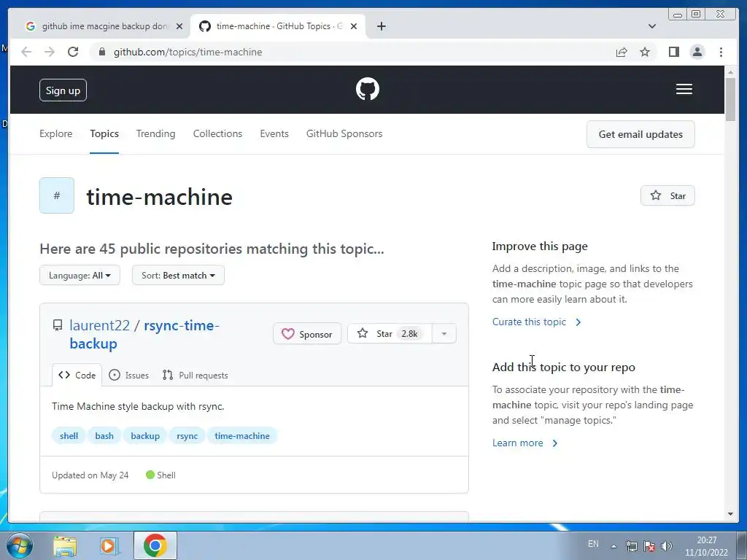Open Action Center flag tray icon
Image resolution: width=747 pixels, height=560 pixels.
click(649, 545)
